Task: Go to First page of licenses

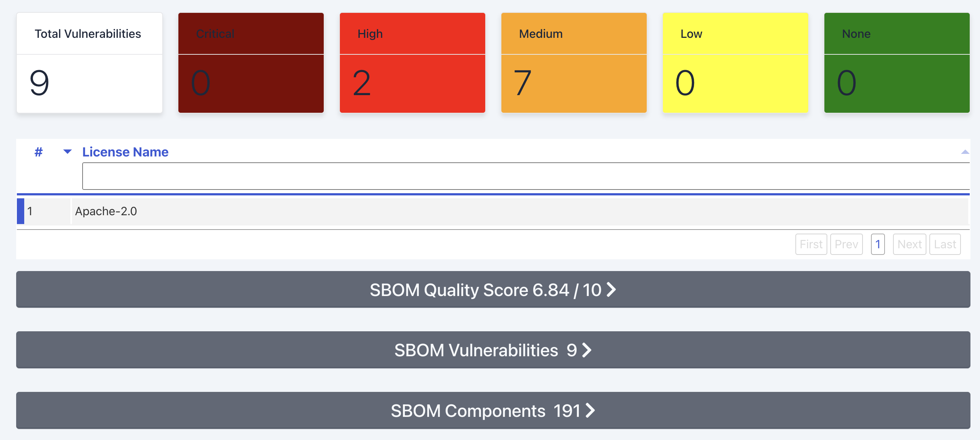Action: coord(811,244)
